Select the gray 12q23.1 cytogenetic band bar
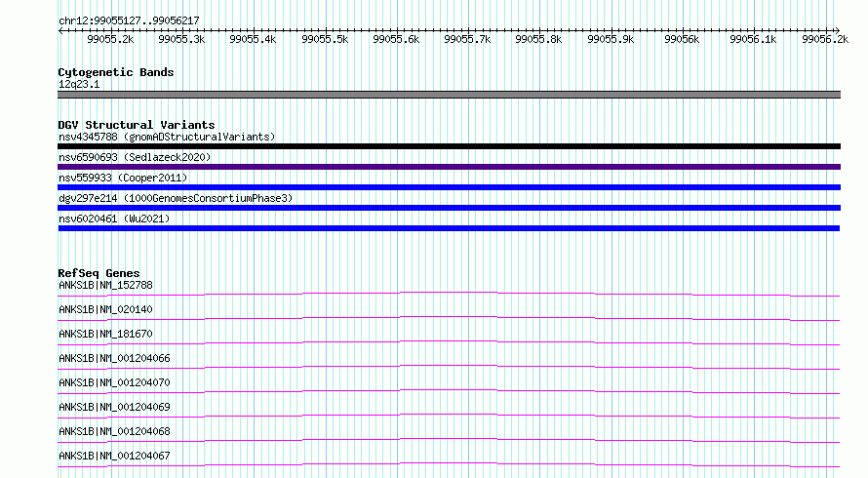Screen dimensions: 868x478 pos(449,95)
